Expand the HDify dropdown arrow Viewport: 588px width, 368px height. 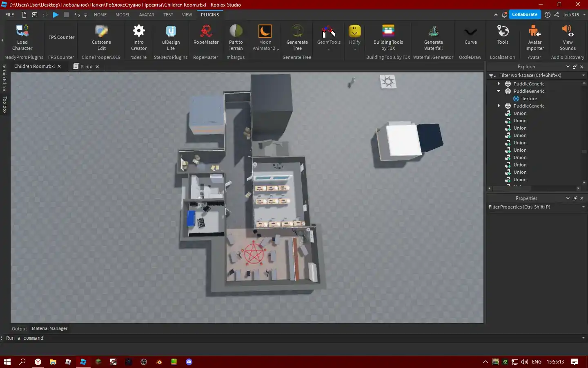click(x=355, y=49)
